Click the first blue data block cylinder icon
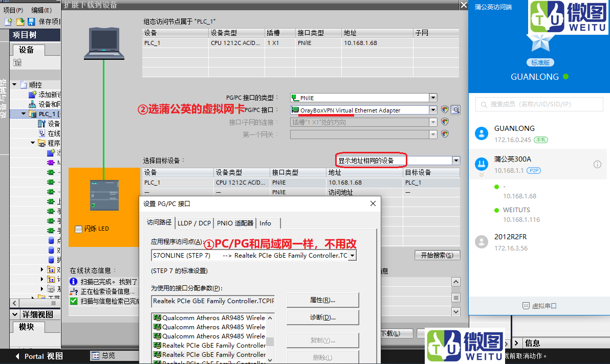 (51, 240)
